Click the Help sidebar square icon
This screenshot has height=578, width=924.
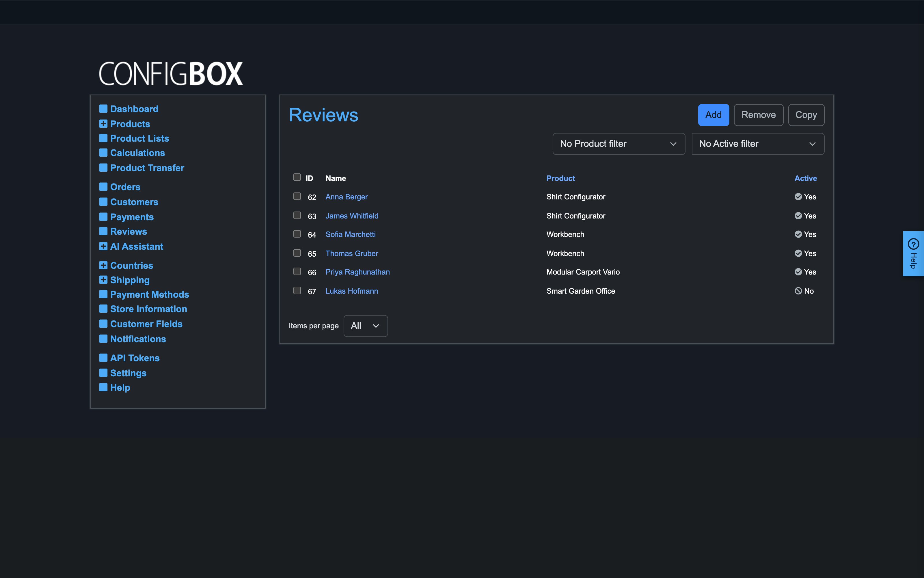pos(103,387)
